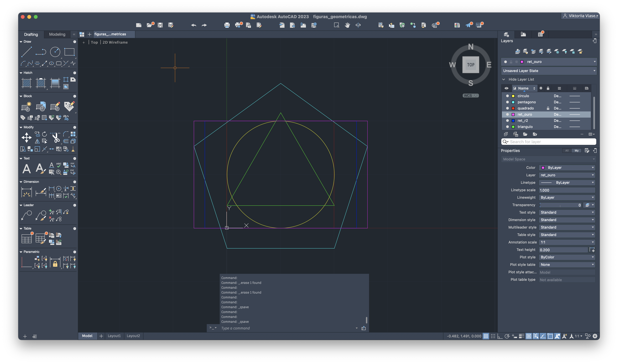Switch to the Layout1 tab

[114, 336]
